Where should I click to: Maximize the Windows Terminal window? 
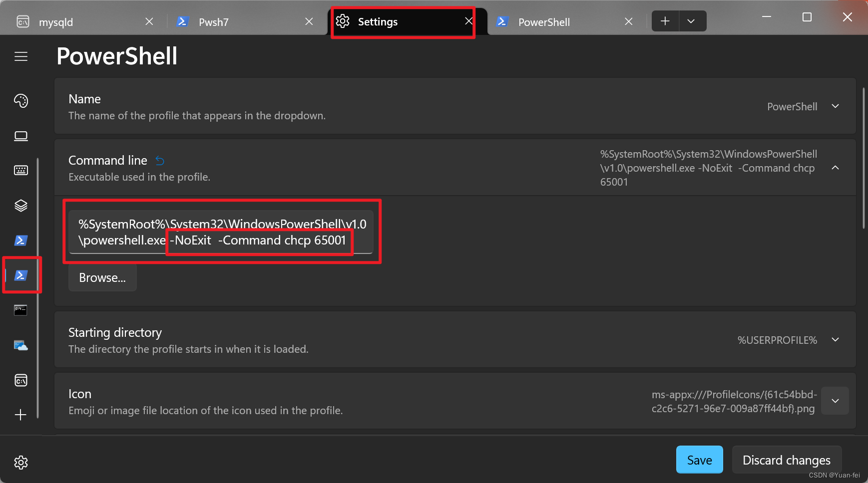click(807, 17)
